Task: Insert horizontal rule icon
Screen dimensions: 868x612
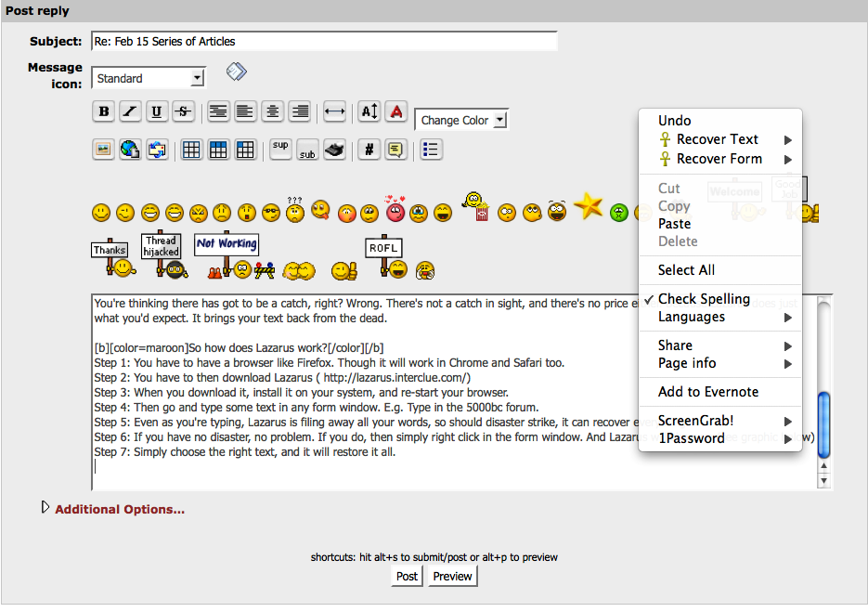Action: point(334,111)
